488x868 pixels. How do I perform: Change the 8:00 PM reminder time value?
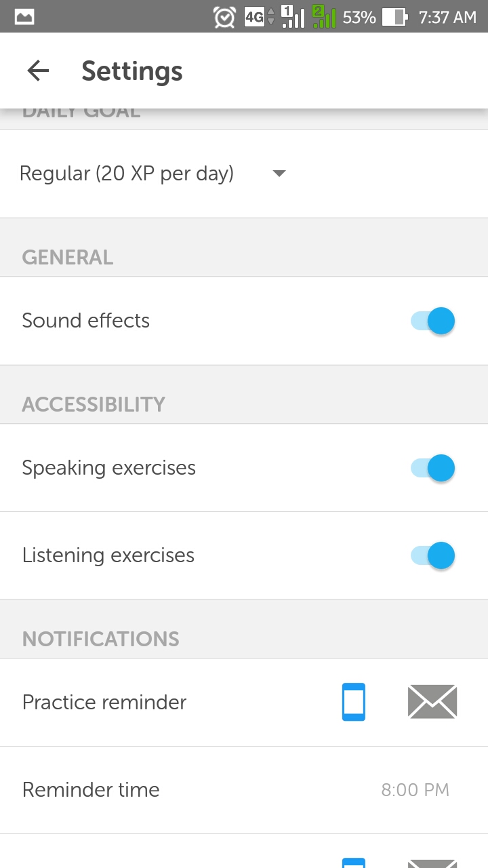415,789
